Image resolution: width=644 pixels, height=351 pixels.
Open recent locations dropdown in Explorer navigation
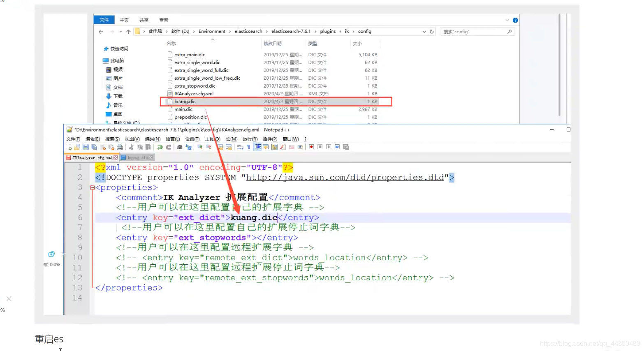click(x=120, y=32)
